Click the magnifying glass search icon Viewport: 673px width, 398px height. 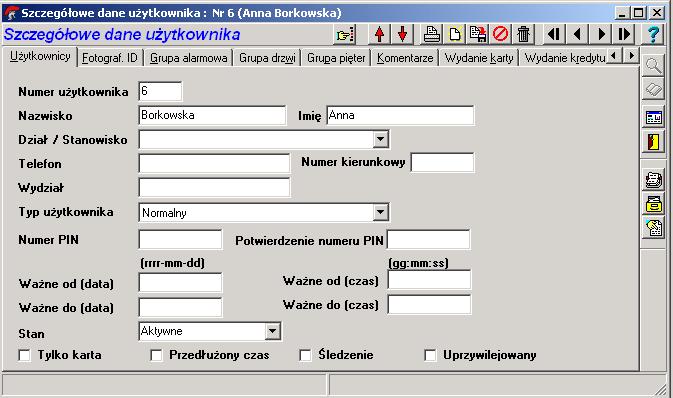click(x=653, y=66)
